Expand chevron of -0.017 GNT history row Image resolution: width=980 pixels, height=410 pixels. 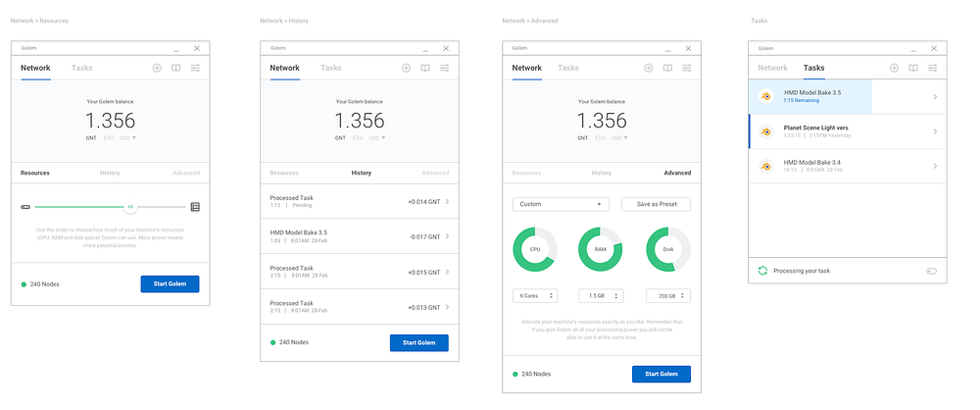[x=448, y=236]
